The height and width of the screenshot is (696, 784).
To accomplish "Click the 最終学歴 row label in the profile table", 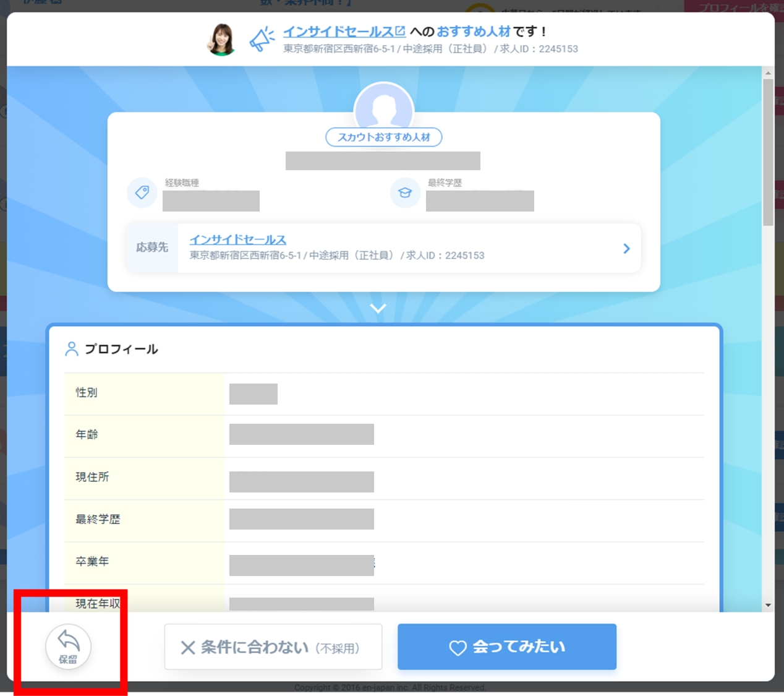I will click(98, 519).
